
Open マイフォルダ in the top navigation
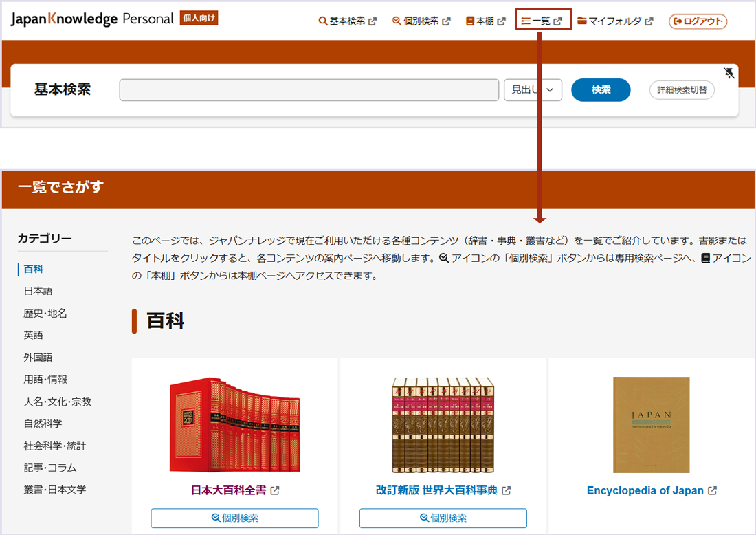click(615, 21)
